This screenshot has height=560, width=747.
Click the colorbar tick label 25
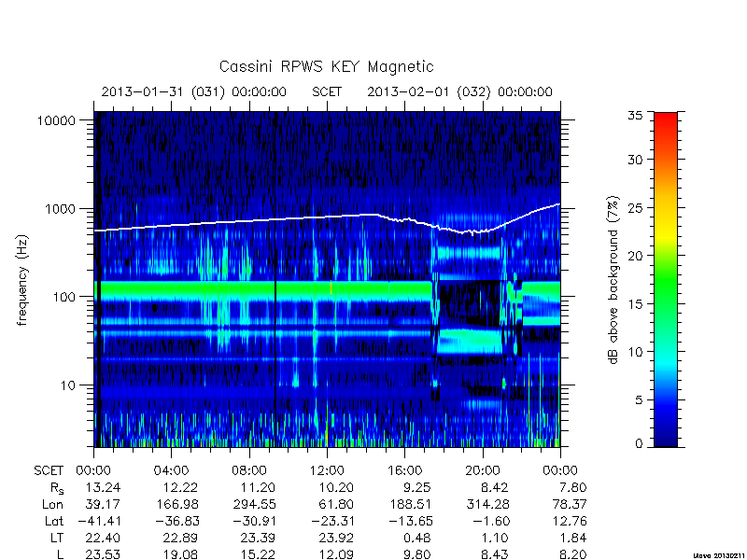[636, 208]
